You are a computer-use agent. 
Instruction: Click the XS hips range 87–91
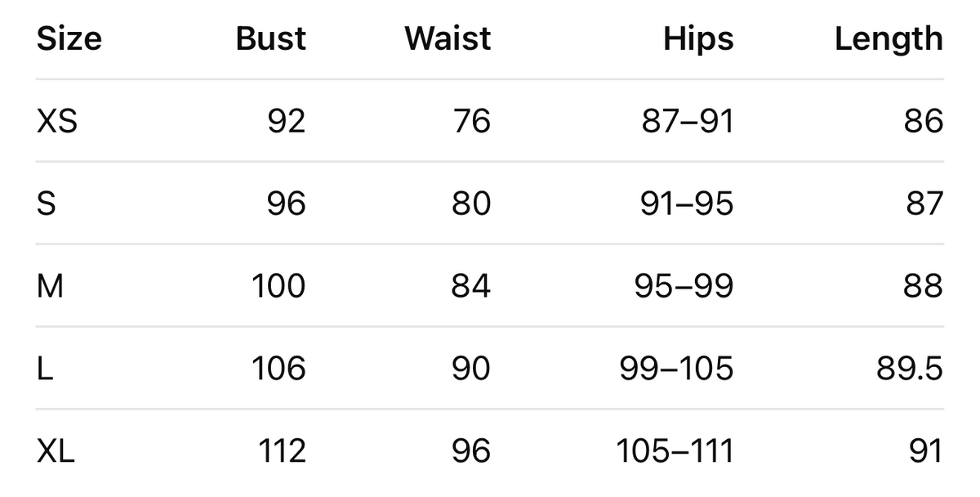(687, 121)
